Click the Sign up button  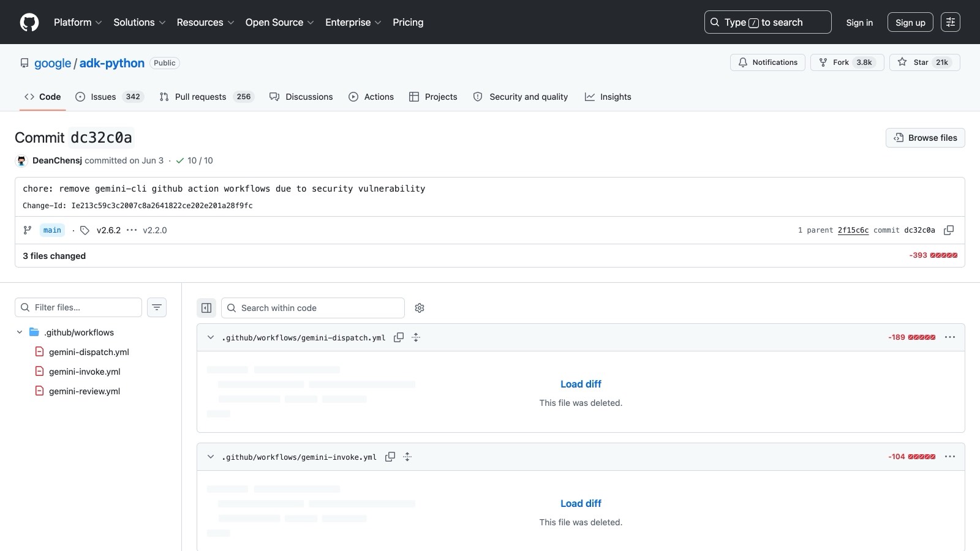[x=910, y=22]
